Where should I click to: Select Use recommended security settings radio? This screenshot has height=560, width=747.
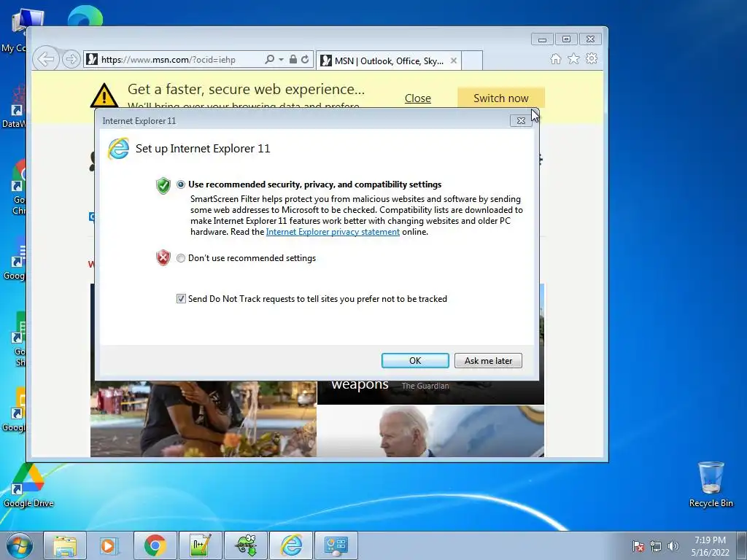point(181,184)
